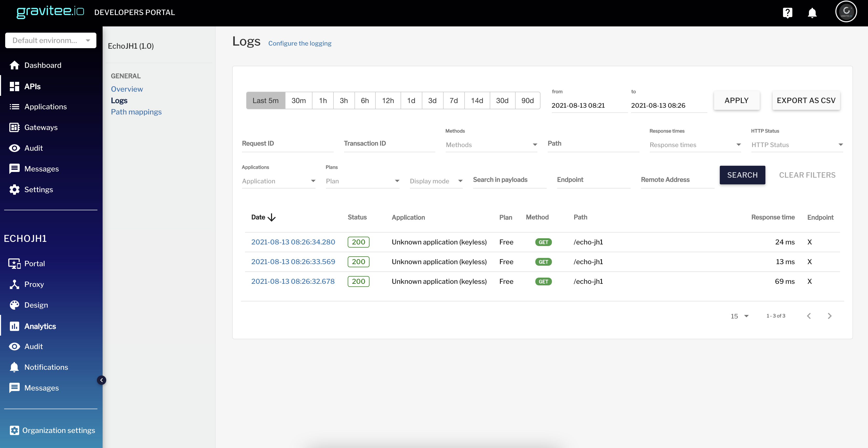
Task: Select the 1h time range
Action: tap(323, 100)
